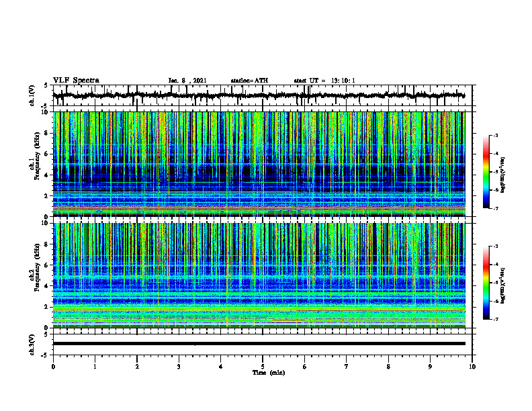Select the 8 kHz tick on ch.1 spectrogram
Screen dimensions: 532x411
(48, 133)
